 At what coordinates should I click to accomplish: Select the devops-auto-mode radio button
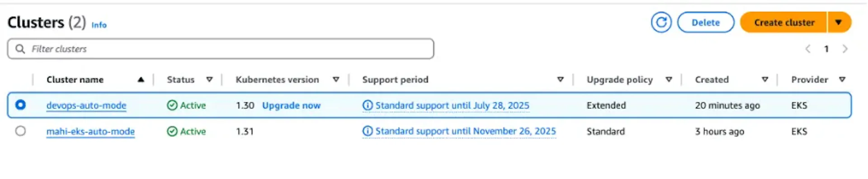[20, 105]
